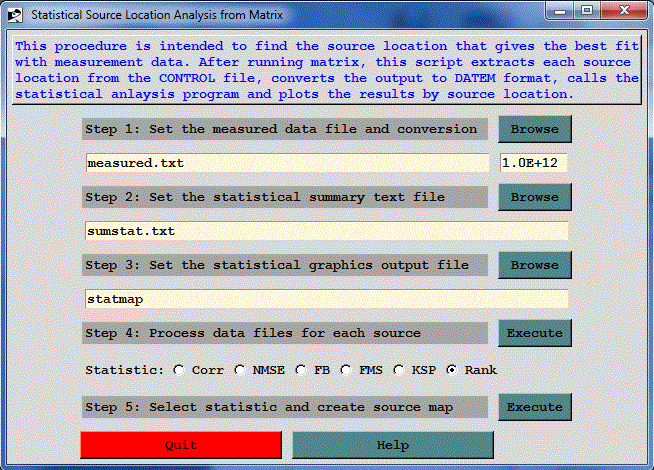654x470 pixels.
Task: Click the 1.0E+12 conversion factor field
Action: [x=533, y=163]
